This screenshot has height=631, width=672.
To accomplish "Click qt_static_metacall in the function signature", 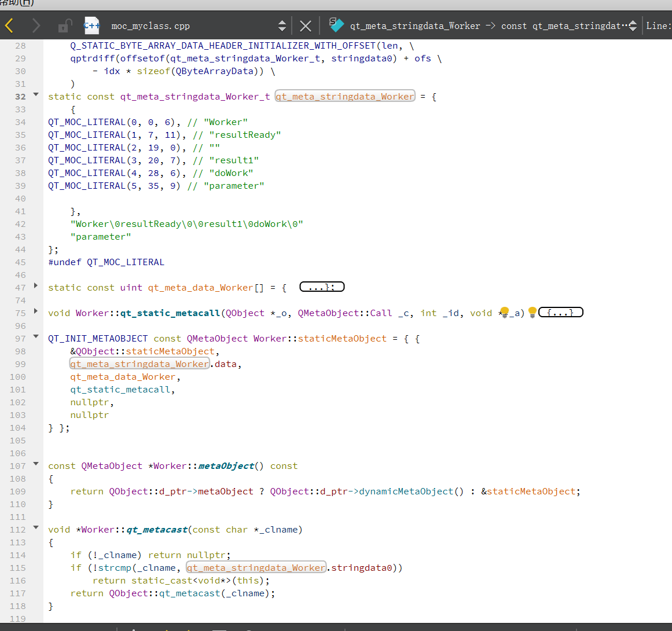I will click(170, 313).
